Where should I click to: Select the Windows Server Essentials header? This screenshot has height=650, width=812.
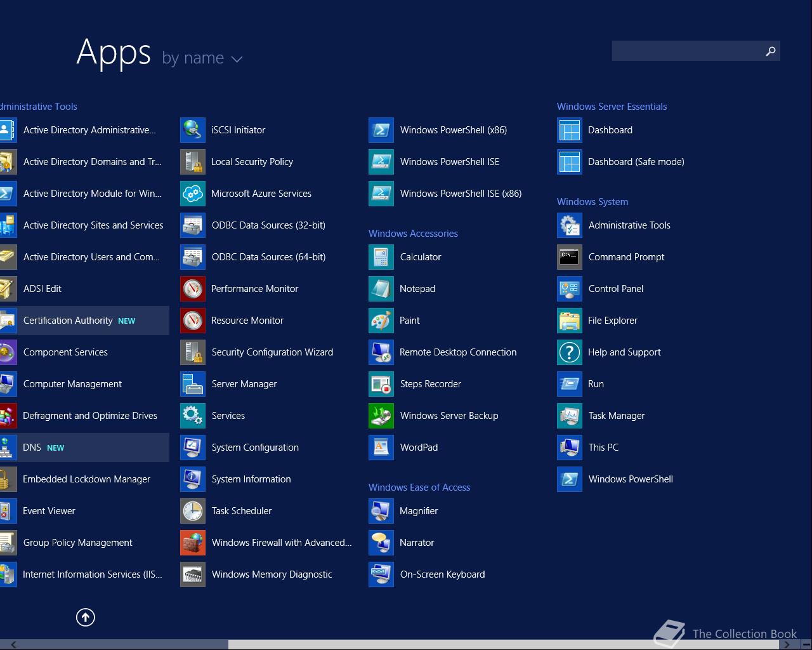coord(612,107)
